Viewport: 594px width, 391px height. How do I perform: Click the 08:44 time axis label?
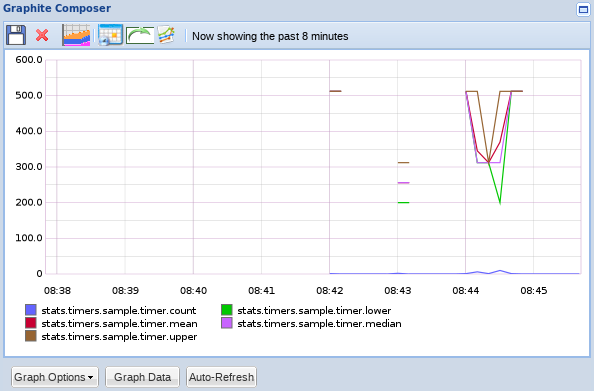(x=466, y=291)
